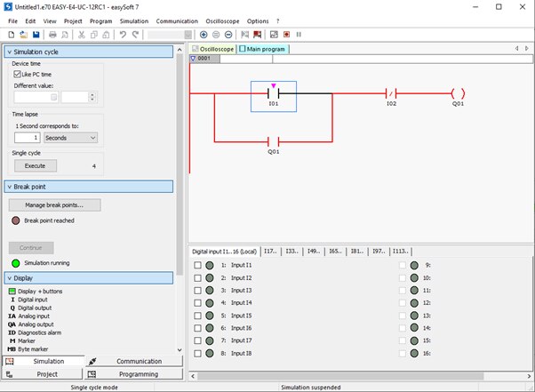Click the time lapse value input field

coord(28,138)
